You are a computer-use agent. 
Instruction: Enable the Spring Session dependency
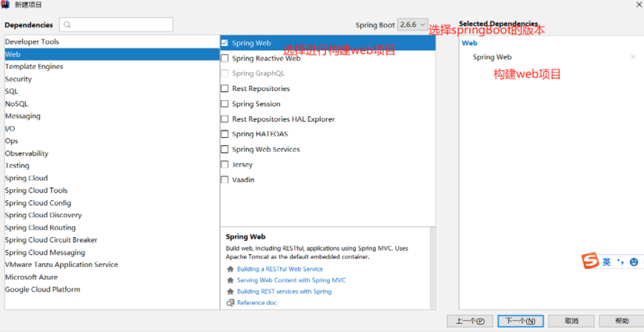coord(225,104)
